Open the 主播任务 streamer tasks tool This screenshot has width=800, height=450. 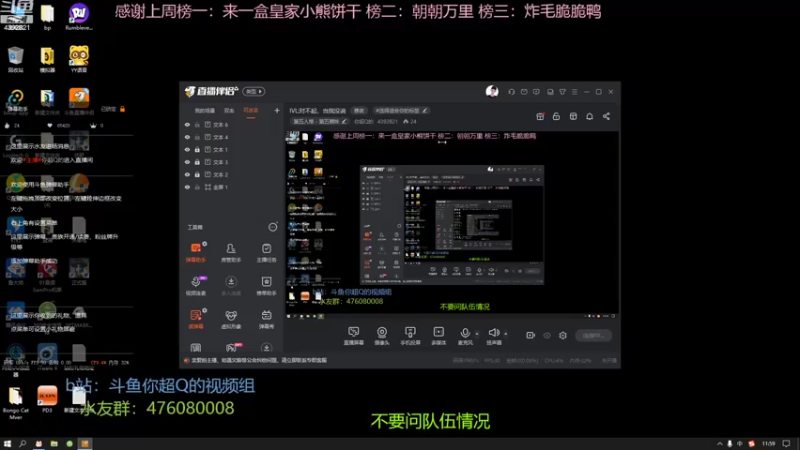(266, 252)
